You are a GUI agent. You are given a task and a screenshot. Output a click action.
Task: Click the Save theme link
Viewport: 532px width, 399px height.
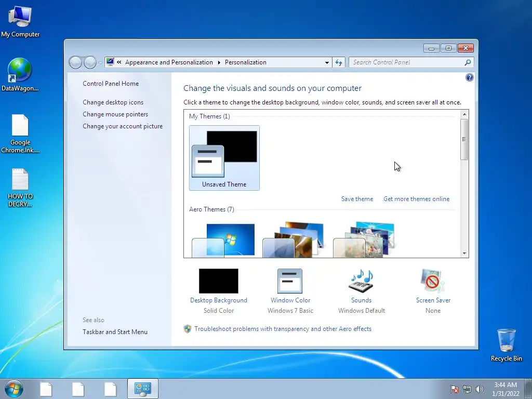tap(357, 199)
